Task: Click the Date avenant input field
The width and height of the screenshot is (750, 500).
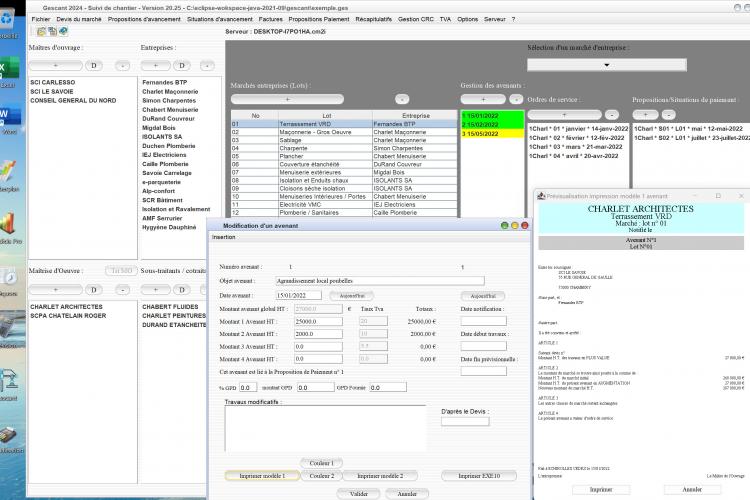Action: (298, 296)
